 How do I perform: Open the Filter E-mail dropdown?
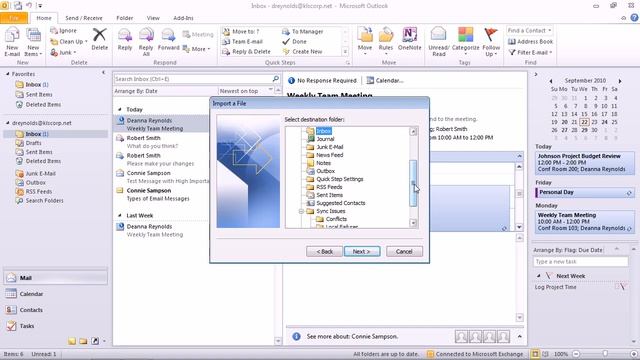(x=530, y=52)
